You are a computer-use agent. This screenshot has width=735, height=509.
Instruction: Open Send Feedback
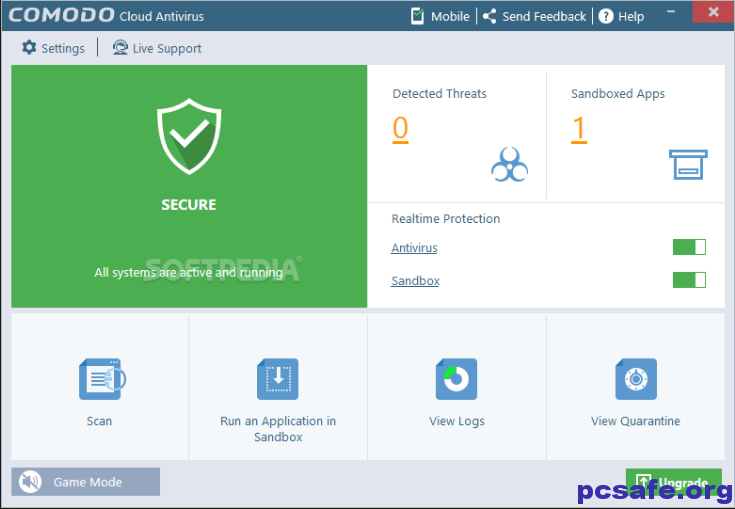point(534,16)
